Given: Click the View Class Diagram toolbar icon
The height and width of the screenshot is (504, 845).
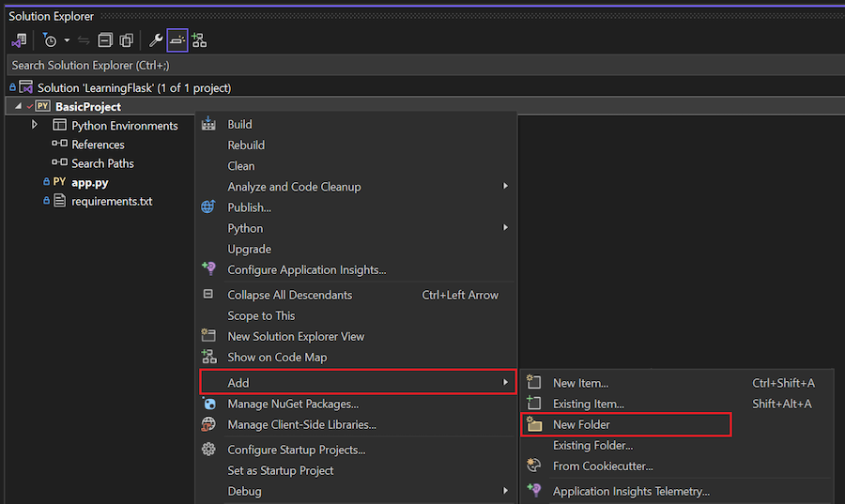Looking at the screenshot, I should coord(199,40).
